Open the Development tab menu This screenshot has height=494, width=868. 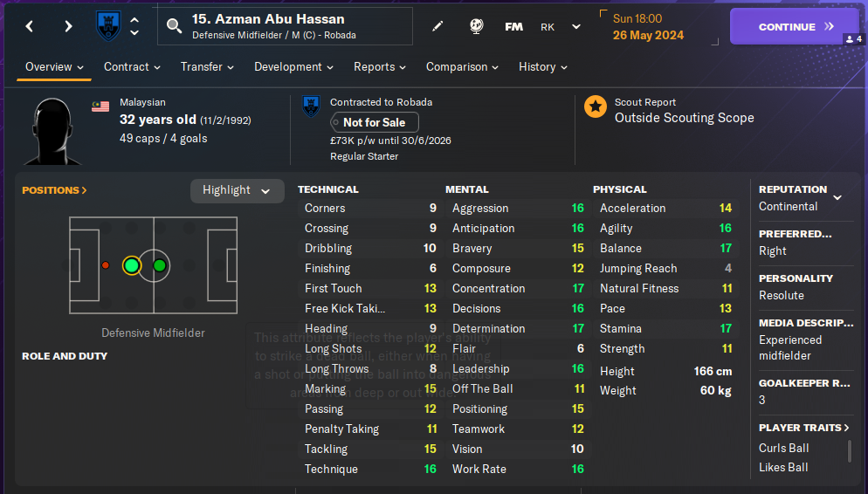pos(295,67)
